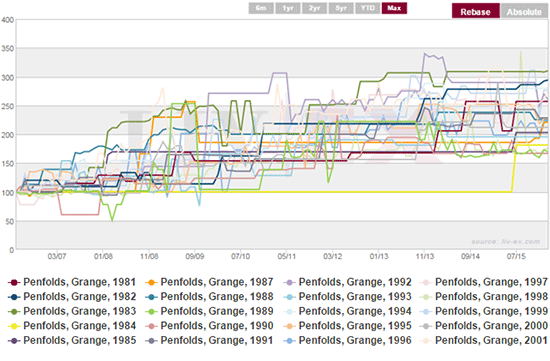This screenshot has height=361, width=550.
Task: Select the 5yr time range button
Action: (341, 8)
